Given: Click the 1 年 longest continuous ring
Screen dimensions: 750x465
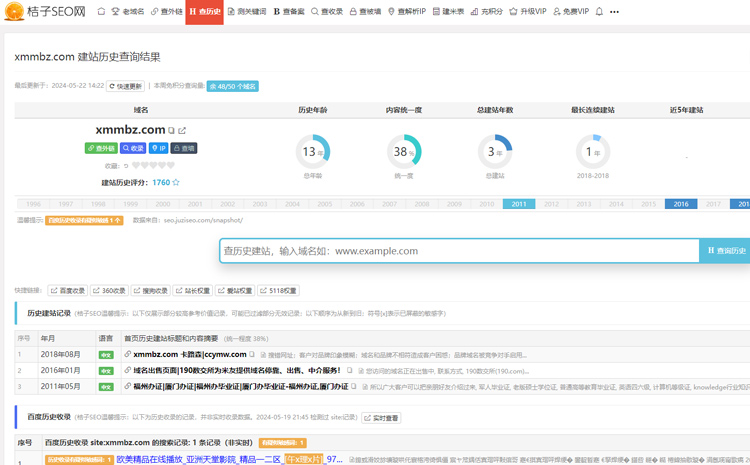Looking at the screenshot, I should (x=593, y=152).
